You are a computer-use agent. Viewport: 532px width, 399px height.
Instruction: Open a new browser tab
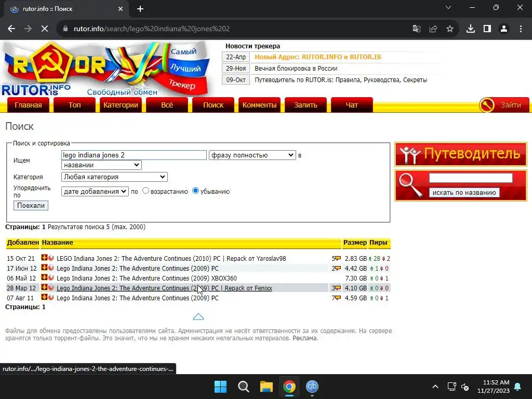coord(140,9)
